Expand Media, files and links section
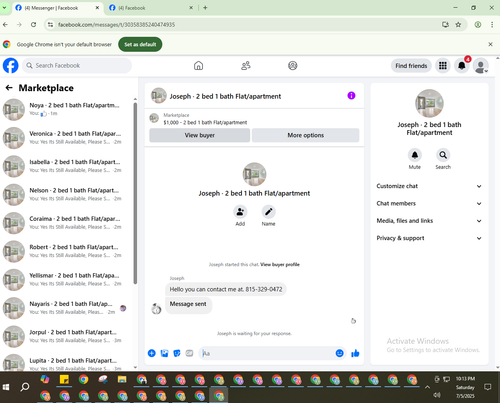 (x=429, y=221)
